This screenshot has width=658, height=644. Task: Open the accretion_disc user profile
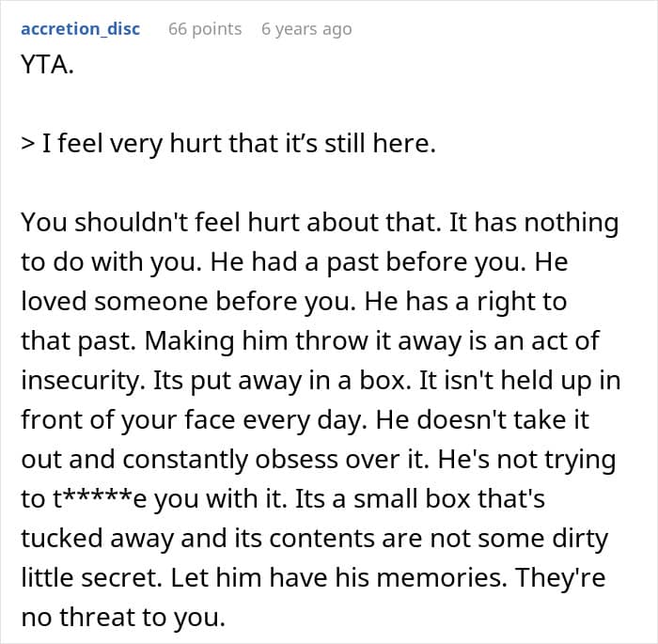tap(80, 29)
